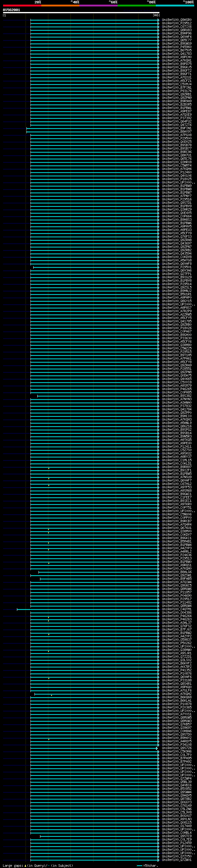Select the UniRef100_B6T505 label
Screen dimensions: 197x868
click(x=176, y=50)
